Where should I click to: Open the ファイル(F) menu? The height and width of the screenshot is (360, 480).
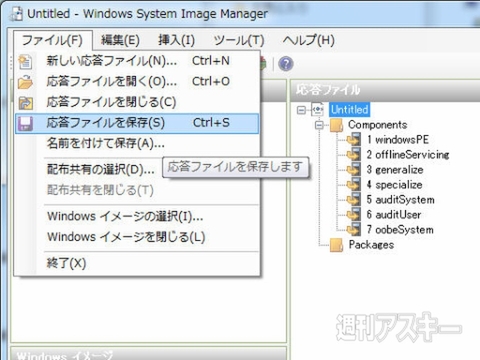(x=52, y=40)
